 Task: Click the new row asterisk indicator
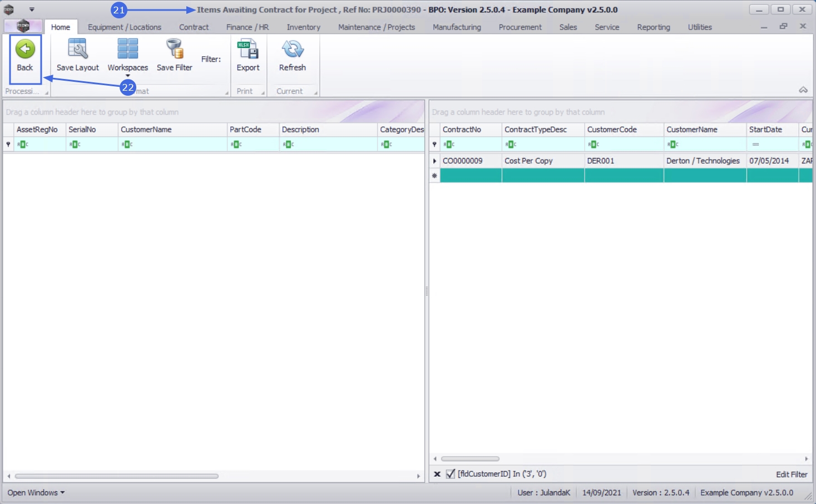pos(434,176)
